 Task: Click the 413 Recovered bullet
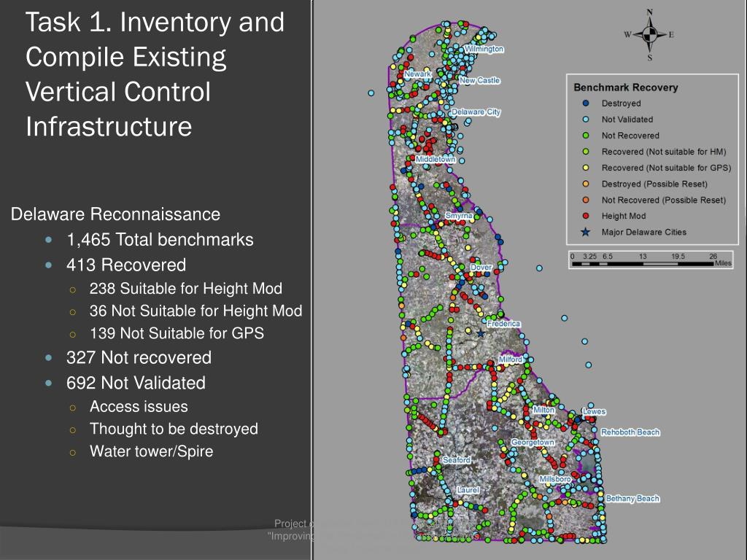[125, 265]
